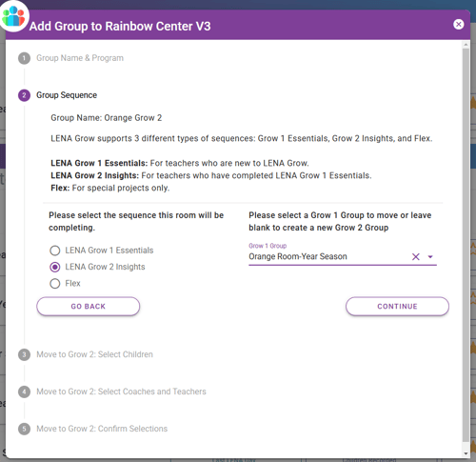Click scrollbar down arrow at bottom
The height and width of the screenshot is (462, 476).
[x=466, y=453]
